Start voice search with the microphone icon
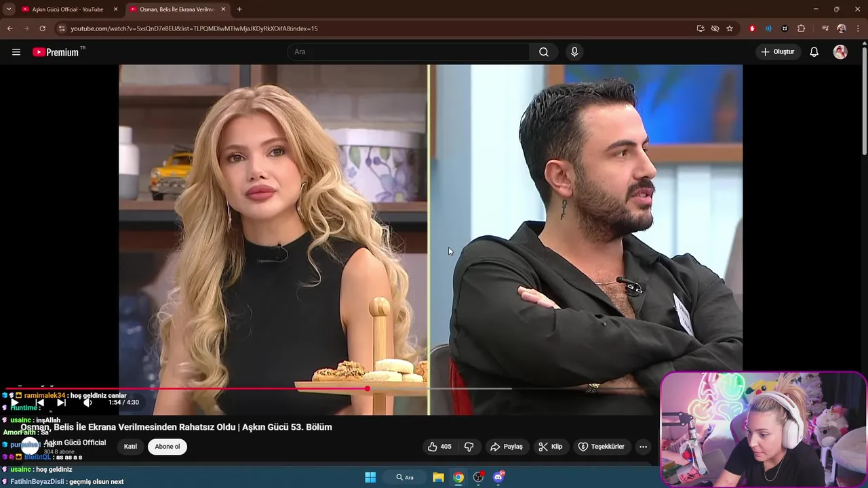 coord(574,52)
